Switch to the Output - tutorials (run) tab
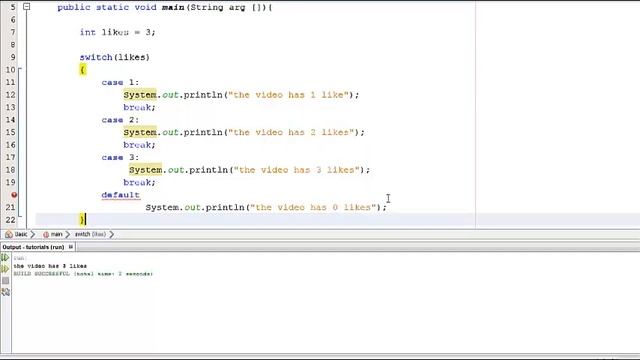Screen dimensions: 640x360 coord(33,247)
